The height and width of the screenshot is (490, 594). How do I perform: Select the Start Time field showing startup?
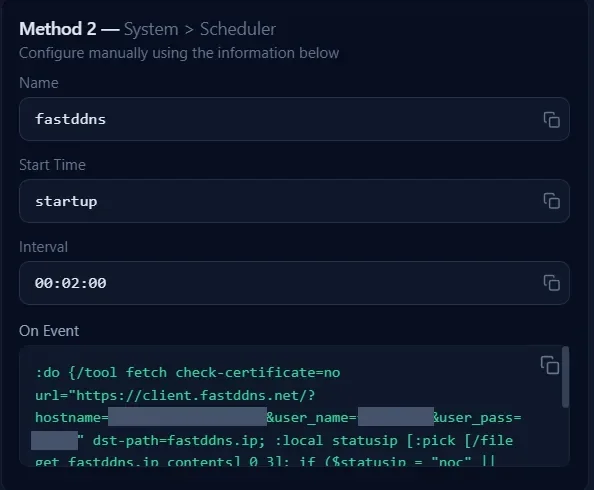(x=294, y=201)
